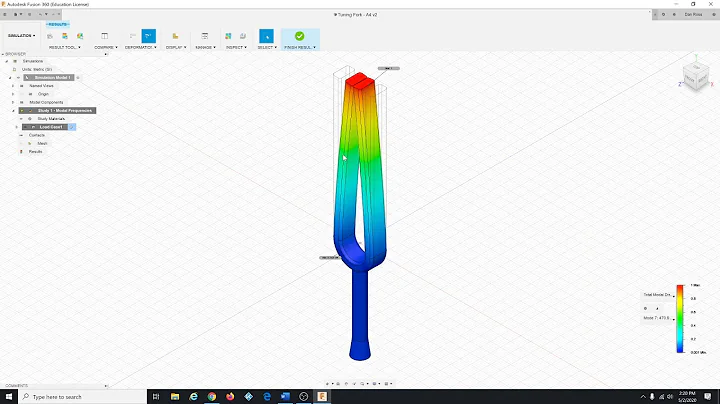Click the colorful Inspect probe icon
The height and width of the screenshot is (404, 720).
[228, 36]
